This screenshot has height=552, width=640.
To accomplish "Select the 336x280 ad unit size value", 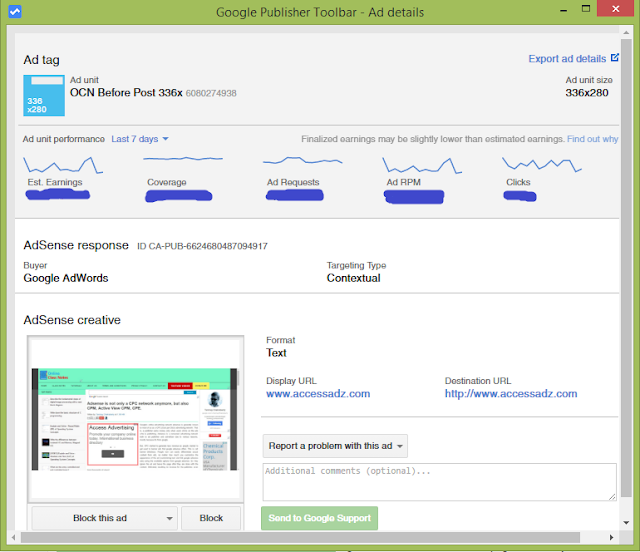I will [x=587, y=93].
